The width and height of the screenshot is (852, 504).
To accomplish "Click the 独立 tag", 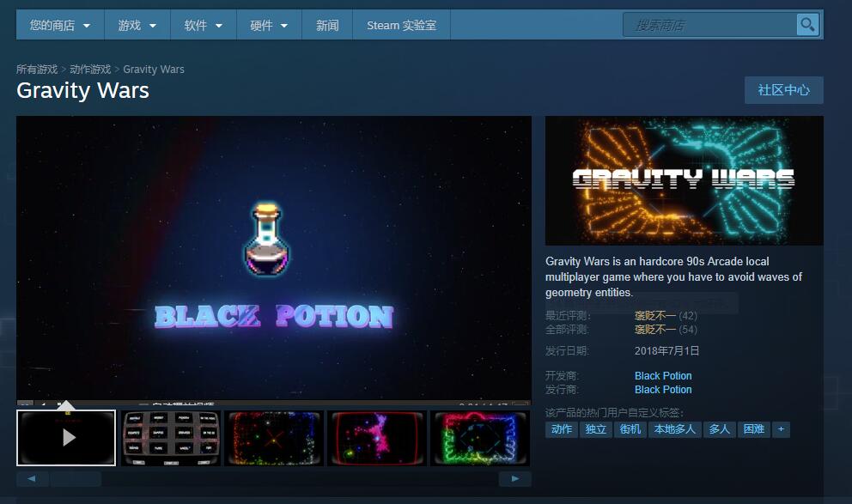I will pyautogui.click(x=595, y=429).
